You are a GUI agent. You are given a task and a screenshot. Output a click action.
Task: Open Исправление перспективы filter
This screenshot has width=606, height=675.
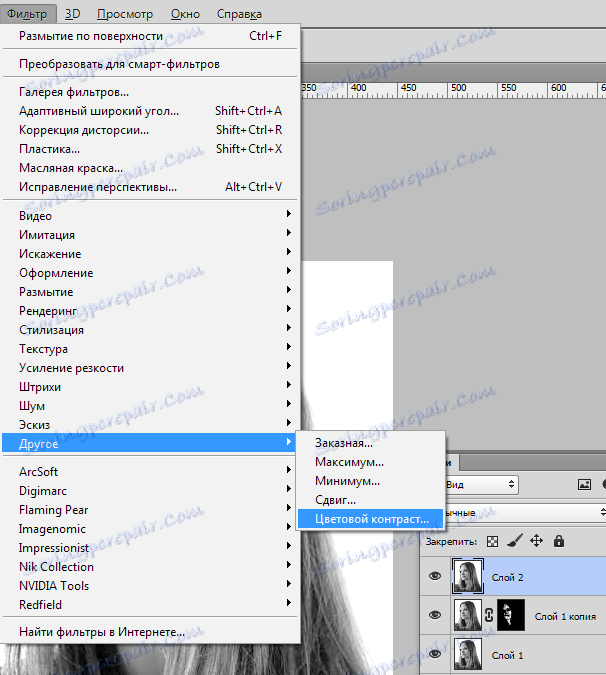point(149,187)
